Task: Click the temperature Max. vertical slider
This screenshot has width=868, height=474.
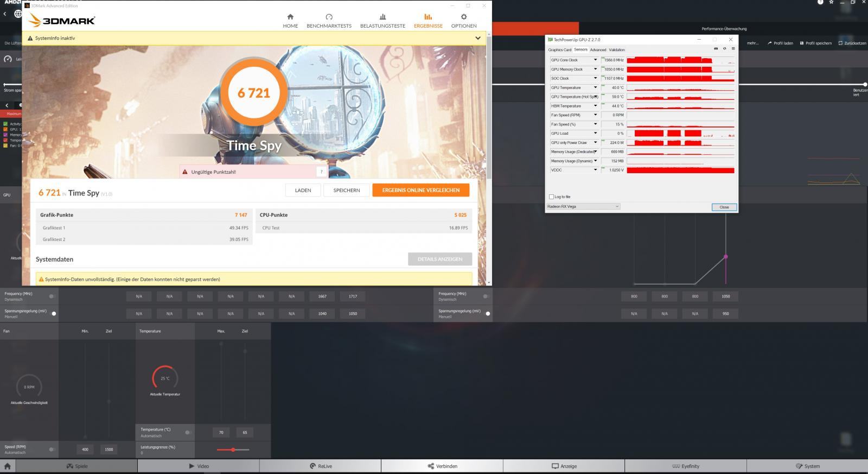Action: coord(221,383)
